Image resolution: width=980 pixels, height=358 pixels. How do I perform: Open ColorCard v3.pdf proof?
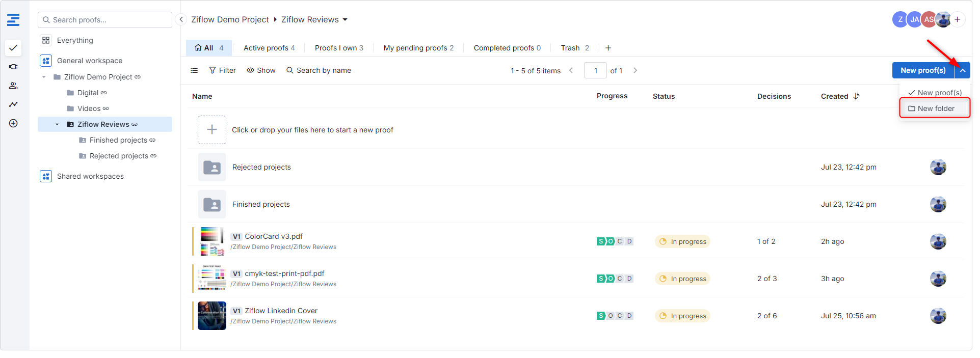(274, 236)
